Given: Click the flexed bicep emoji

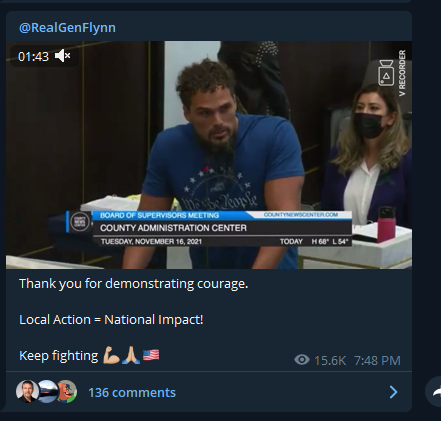Looking at the screenshot, I should (111, 355).
